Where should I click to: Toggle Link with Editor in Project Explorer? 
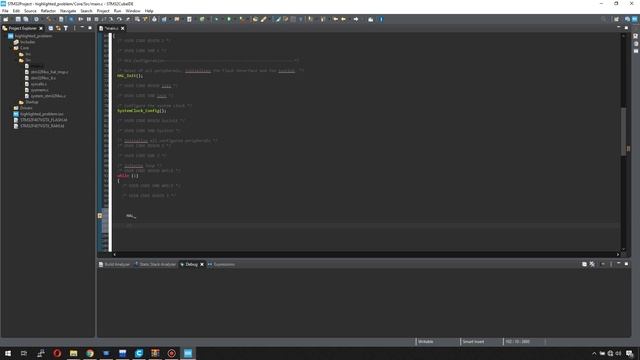tap(58, 28)
